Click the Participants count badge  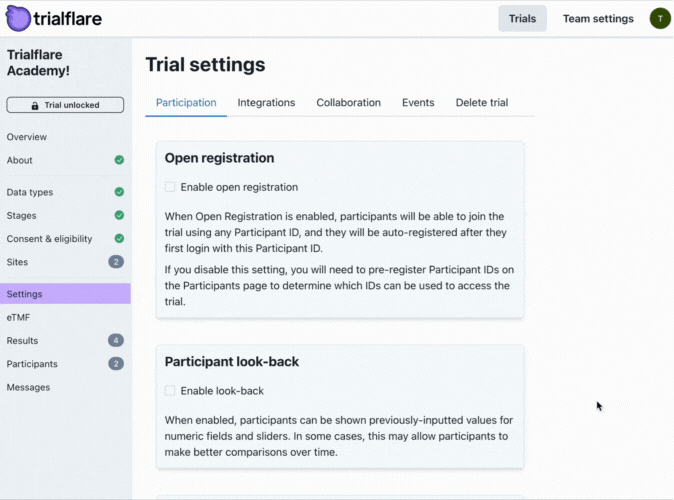point(116,364)
